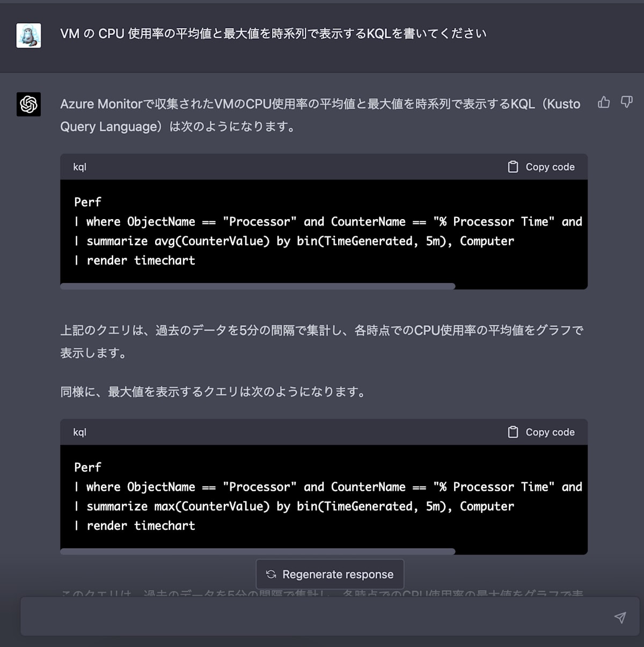Click the sentence '同様に、最大値を表示するクエリ'
The height and width of the screenshot is (647, 644).
[x=213, y=392]
